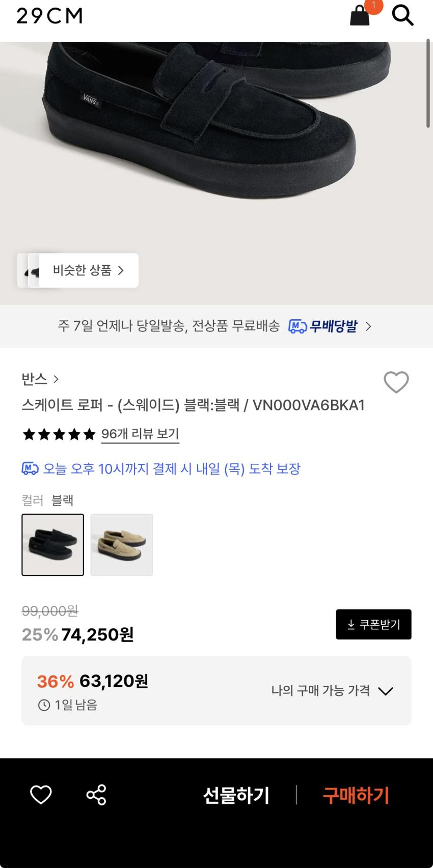Click the 쿠폰받기 coupon button
This screenshot has width=433, height=868.
pos(373,624)
